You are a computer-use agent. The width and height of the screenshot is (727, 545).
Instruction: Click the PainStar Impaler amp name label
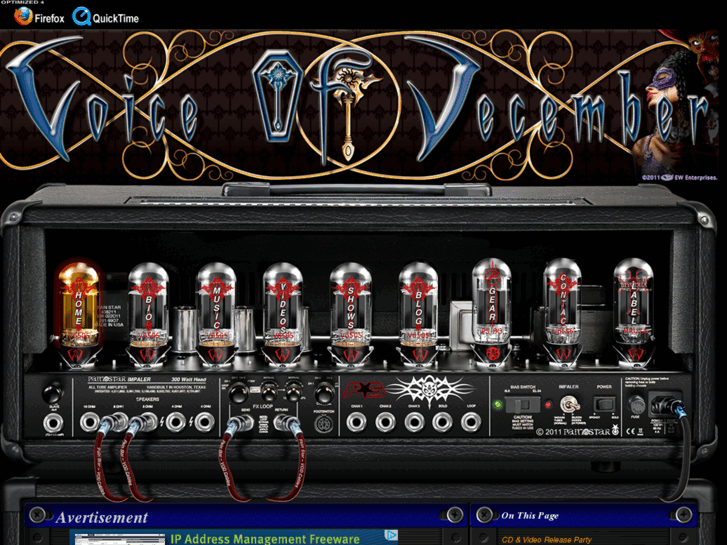[119, 379]
